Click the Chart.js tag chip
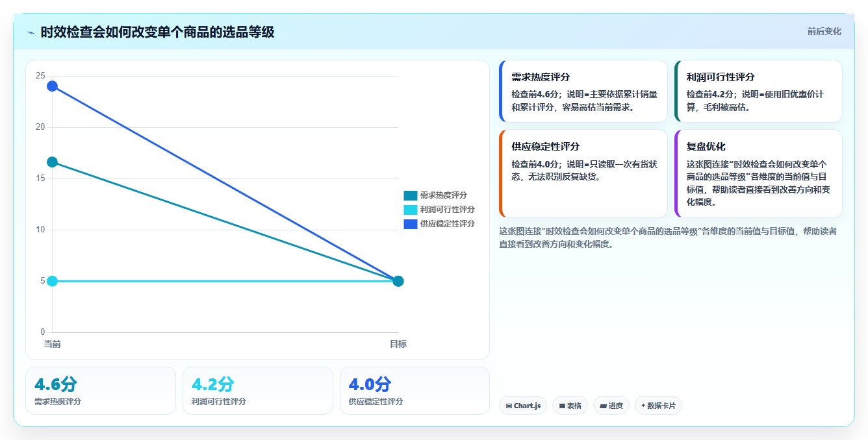 click(x=523, y=406)
